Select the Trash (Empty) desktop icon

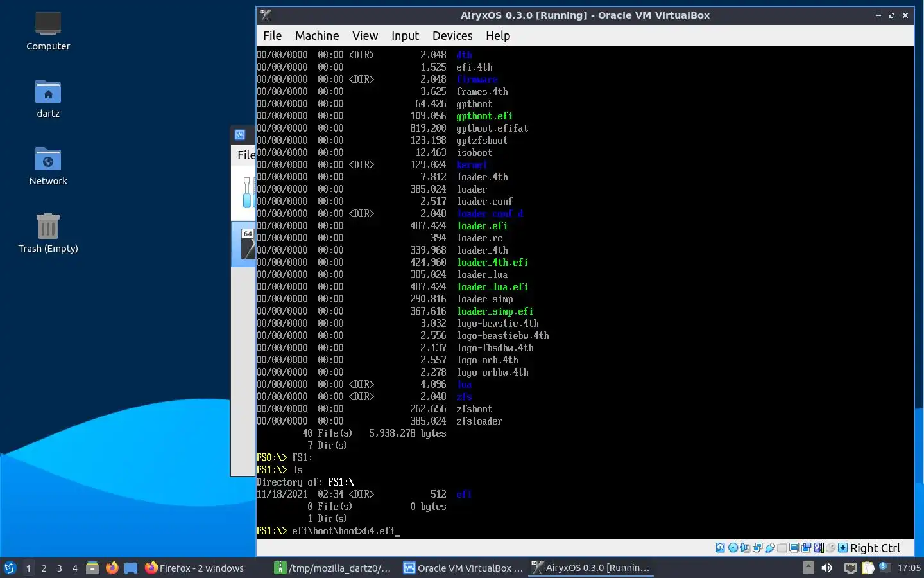[48, 233]
